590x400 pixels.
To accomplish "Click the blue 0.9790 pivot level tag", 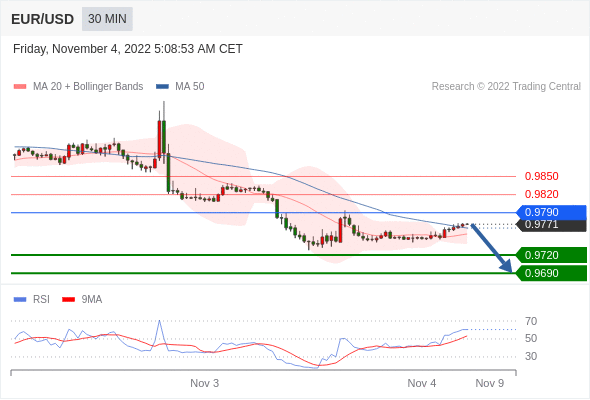I will pos(550,212).
